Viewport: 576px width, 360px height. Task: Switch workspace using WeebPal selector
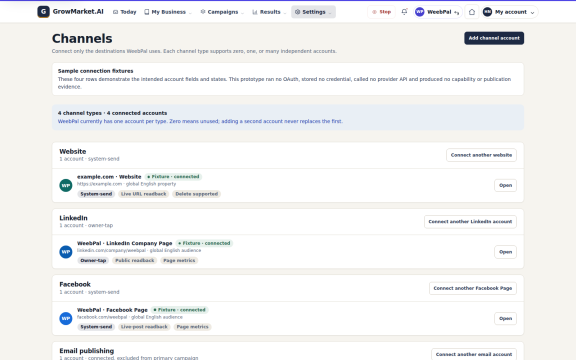(x=437, y=12)
